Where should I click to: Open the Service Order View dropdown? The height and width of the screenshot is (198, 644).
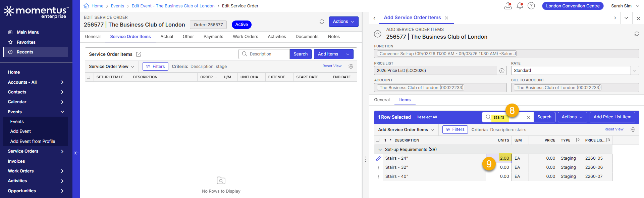112,67
